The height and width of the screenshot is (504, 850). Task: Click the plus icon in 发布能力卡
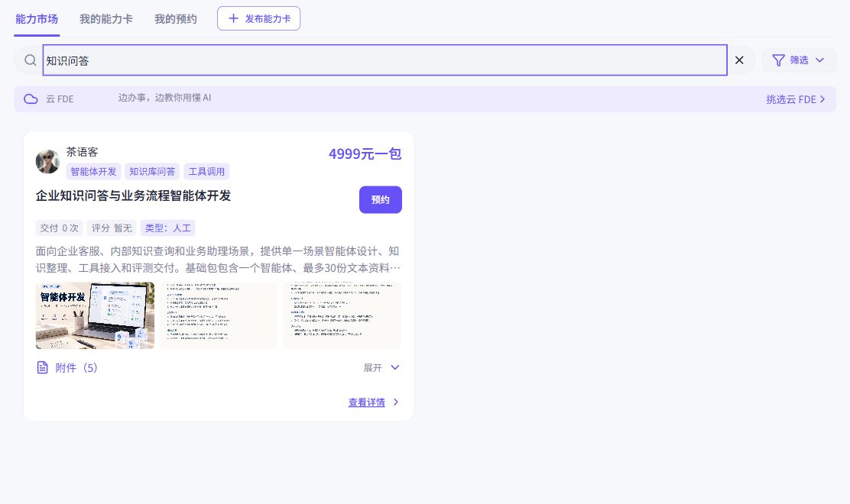tap(233, 18)
